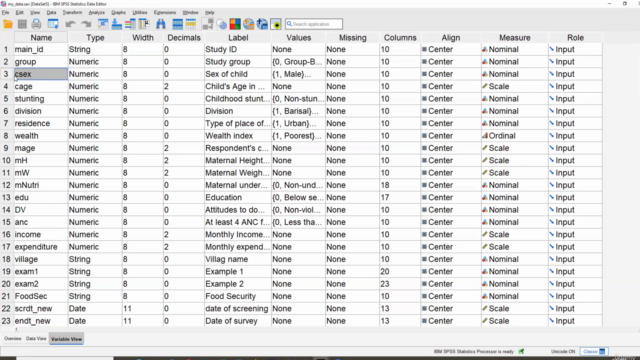Click the Decimals cell for mage row
640x360 pixels.
point(184,148)
